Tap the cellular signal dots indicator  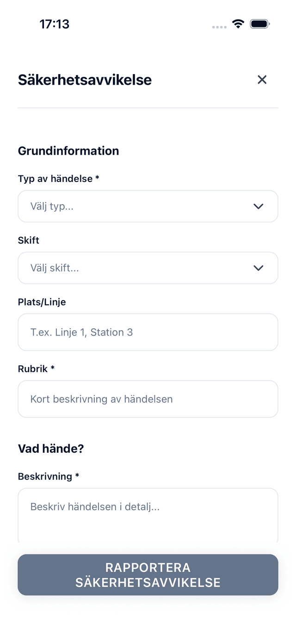pyautogui.click(x=218, y=27)
